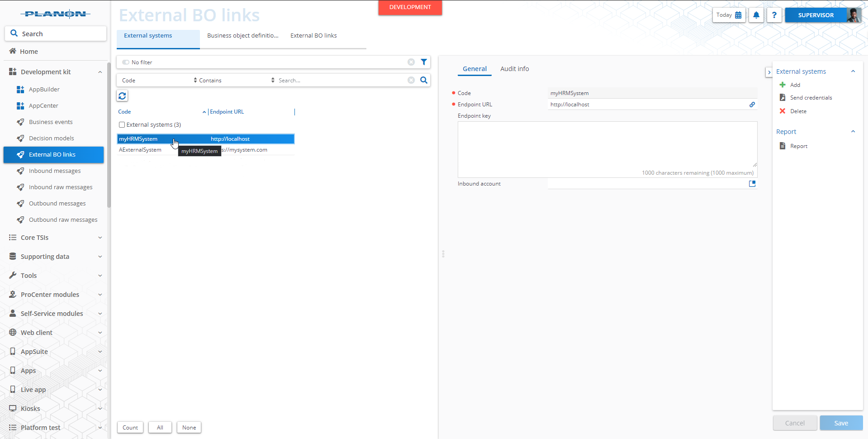This screenshot has height=439, width=868.
Task: Click the Count button
Action: tap(130, 428)
